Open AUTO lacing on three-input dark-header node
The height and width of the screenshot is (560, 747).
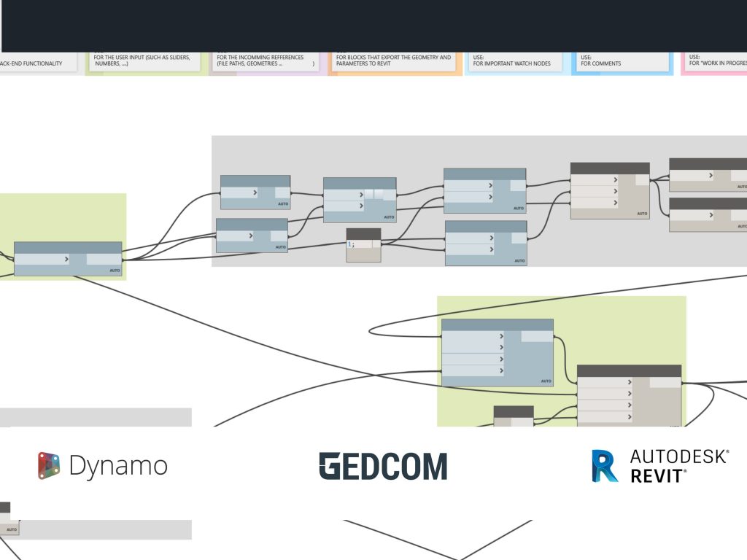click(x=642, y=214)
